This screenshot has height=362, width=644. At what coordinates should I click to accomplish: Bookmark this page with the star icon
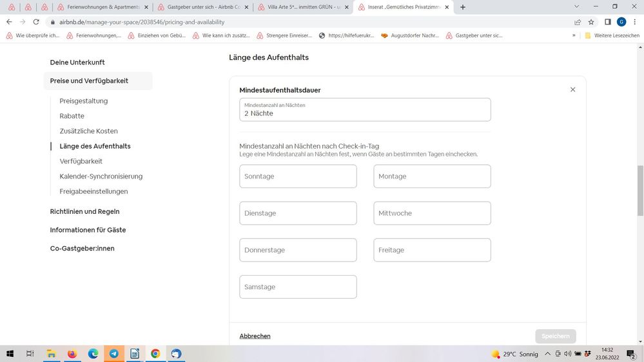click(x=591, y=22)
